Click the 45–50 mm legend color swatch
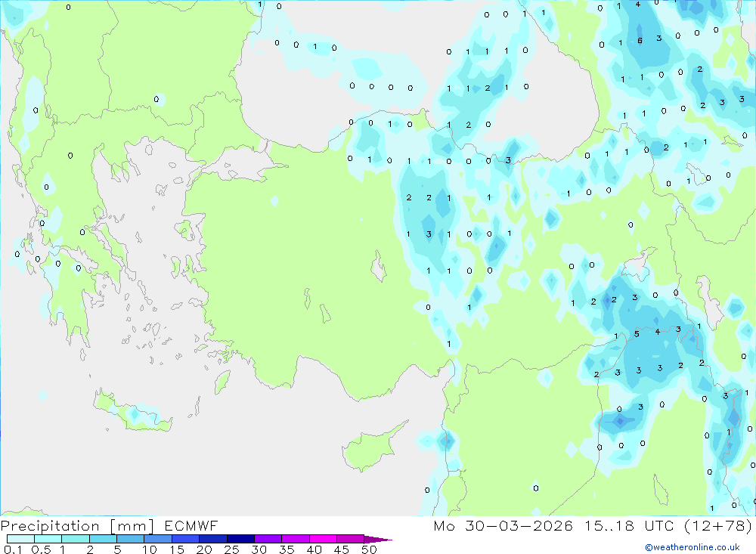Screen dimensions: 756x554 tap(350, 539)
